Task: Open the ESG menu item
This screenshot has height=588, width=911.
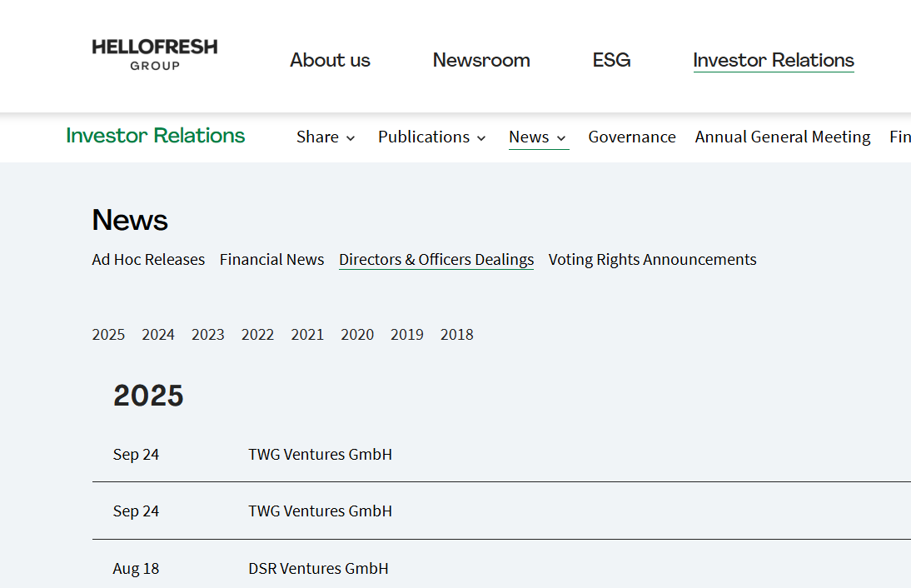Action: (x=611, y=60)
